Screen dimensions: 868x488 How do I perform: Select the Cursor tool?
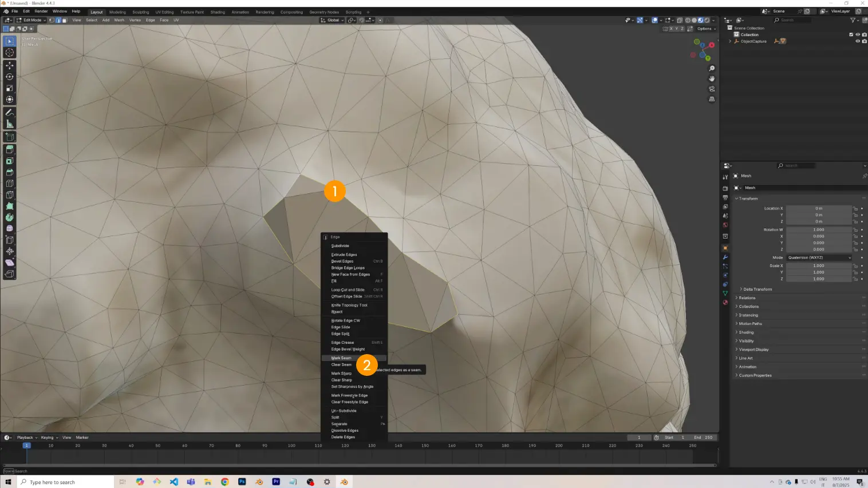[10, 53]
